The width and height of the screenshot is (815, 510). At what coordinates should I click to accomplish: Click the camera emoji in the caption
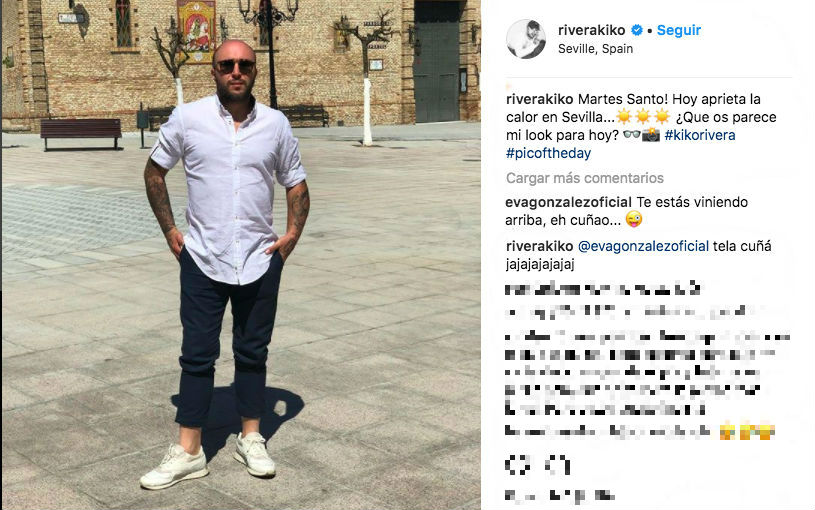[651, 135]
